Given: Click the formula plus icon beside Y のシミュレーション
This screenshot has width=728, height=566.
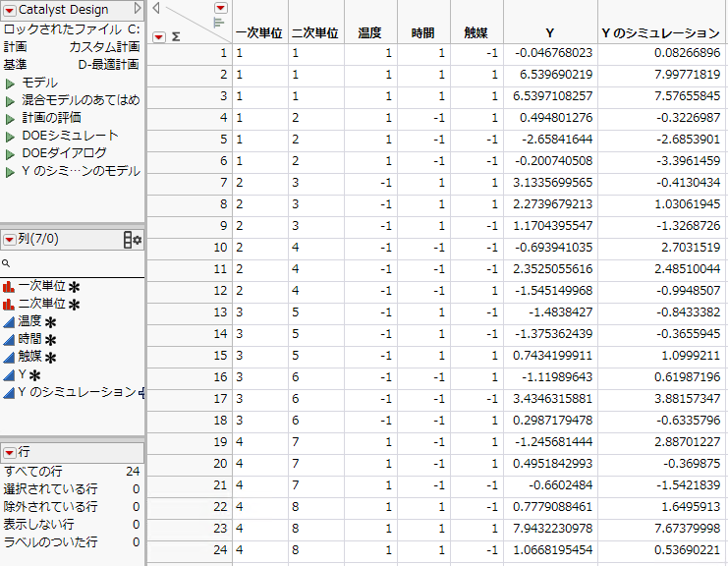Looking at the screenshot, I should coord(141,393).
